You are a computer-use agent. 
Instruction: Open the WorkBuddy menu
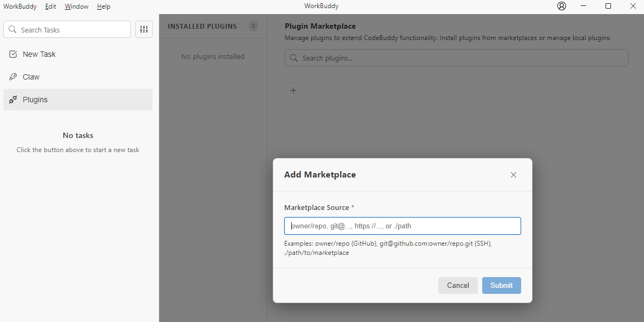click(x=20, y=6)
